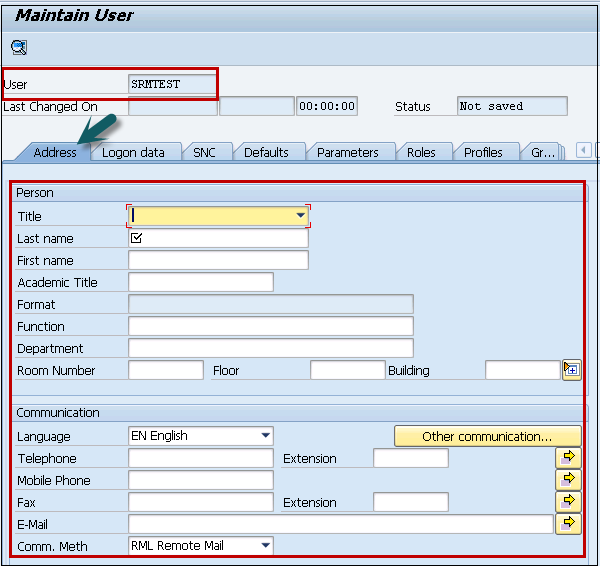Click the required-entry checkmark in Last name
The width and height of the screenshot is (600, 566).
pyautogui.click(x=137, y=239)
